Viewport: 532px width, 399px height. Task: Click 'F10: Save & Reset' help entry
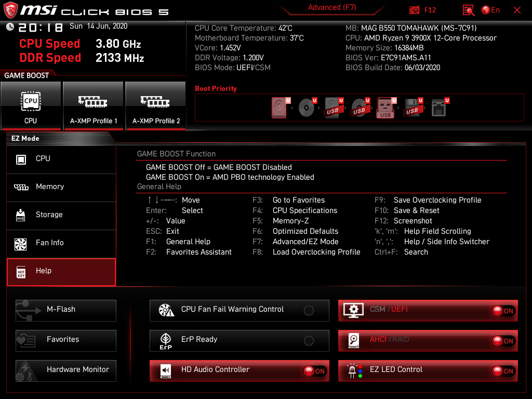(x=407, y=211)
